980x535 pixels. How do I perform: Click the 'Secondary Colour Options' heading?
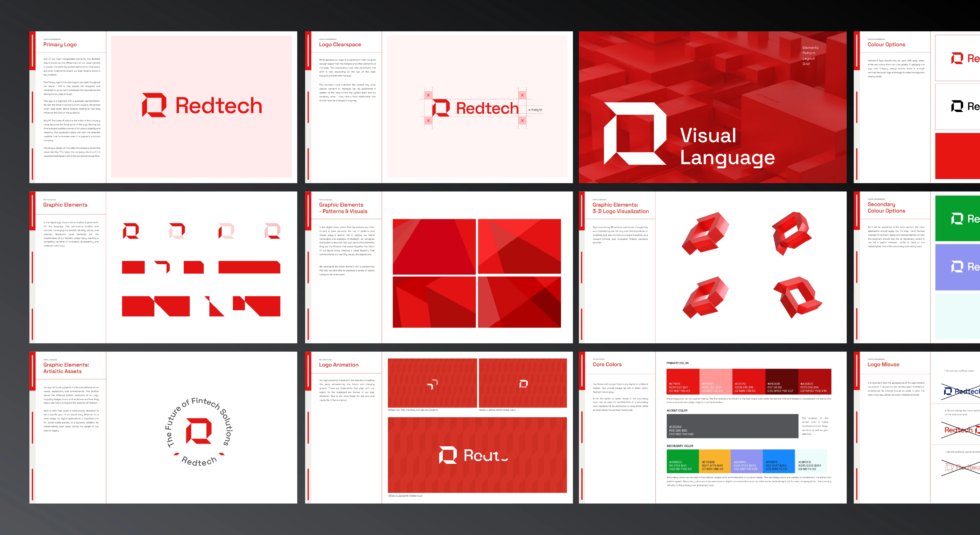[x=886, y=207]
